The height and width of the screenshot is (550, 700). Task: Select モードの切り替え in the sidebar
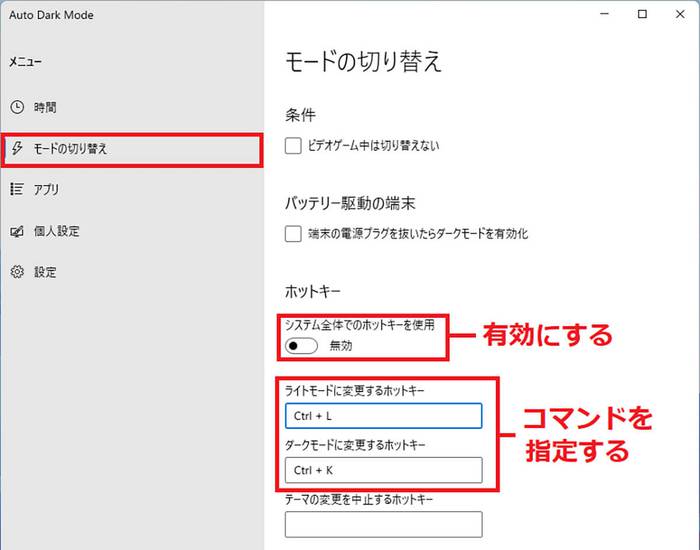[x=132, y=150]
